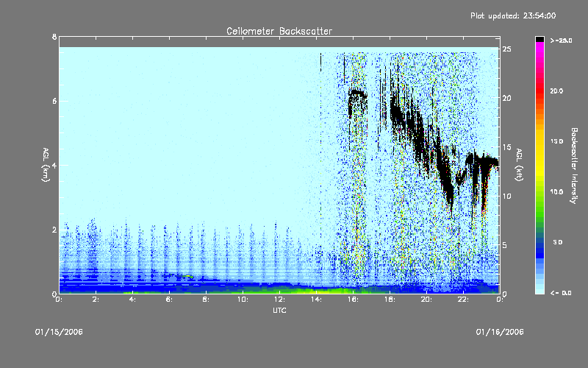Click the '18:' UTC hour tick label
The width and height of the screenshot is (588, 368).
(390, 300)
